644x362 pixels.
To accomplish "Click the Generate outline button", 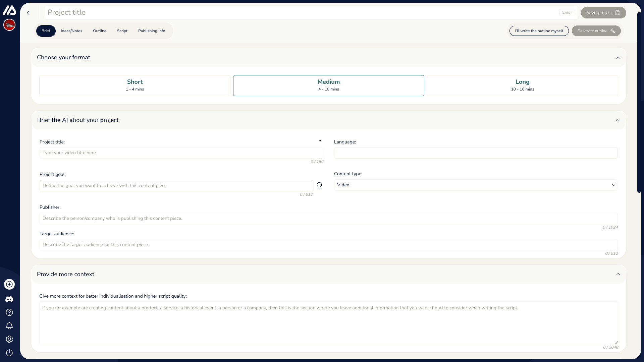I will coord(596,31).
